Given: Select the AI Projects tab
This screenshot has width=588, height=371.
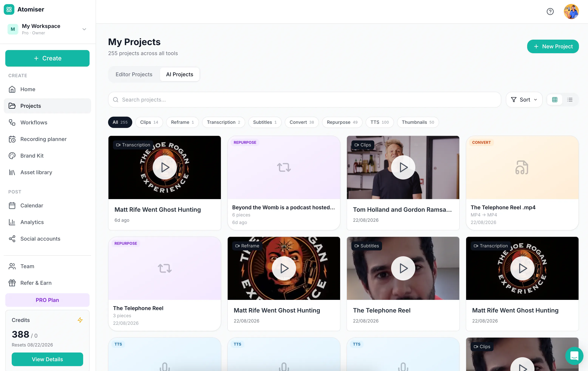Looking at the screenshot, I should tap(179, 74).
